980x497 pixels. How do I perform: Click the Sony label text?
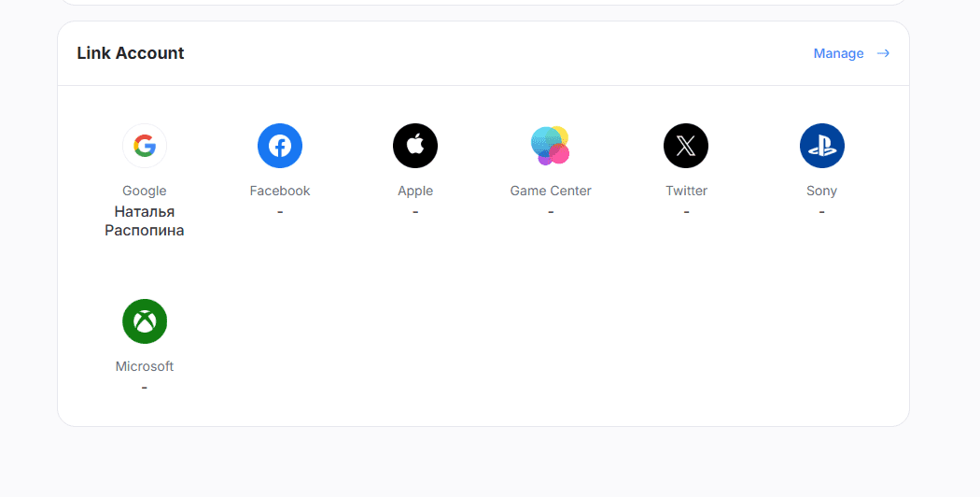(x=821, y=191)
